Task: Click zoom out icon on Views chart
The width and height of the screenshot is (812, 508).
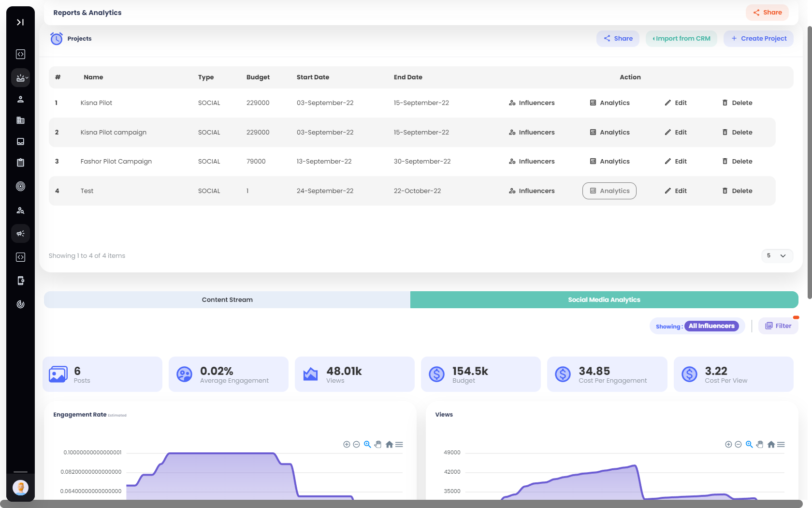Action: [x=738, y=444]
